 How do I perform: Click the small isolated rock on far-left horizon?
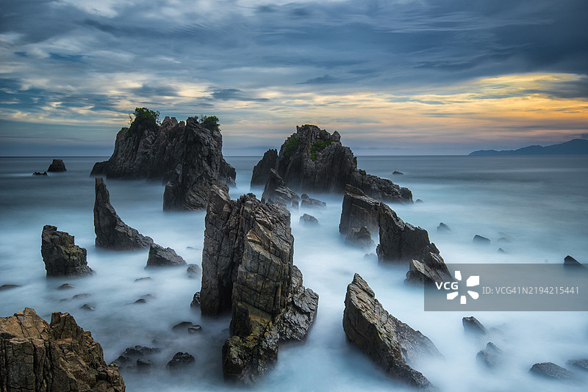click(57, 166)
